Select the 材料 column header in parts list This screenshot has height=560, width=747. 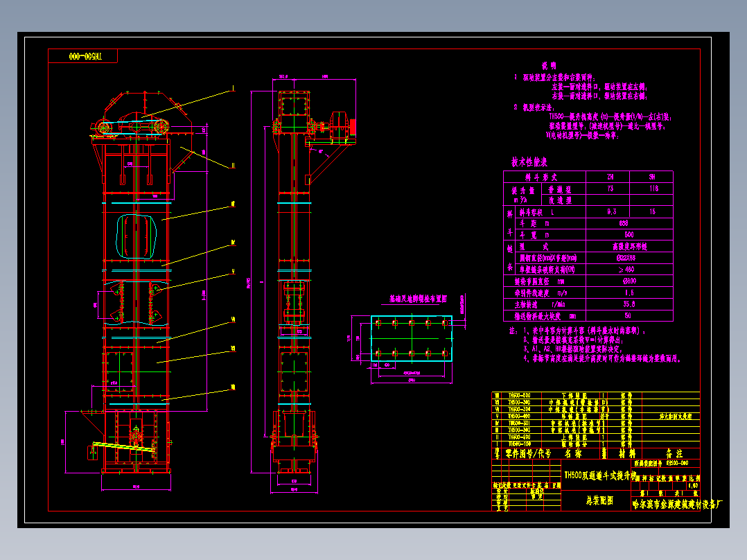626,454
